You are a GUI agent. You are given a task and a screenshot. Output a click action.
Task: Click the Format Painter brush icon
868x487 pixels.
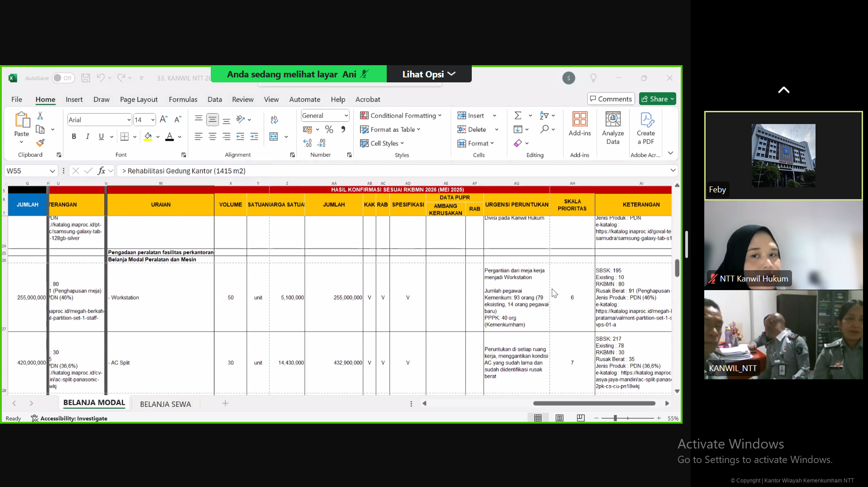(x=40, y=143)
